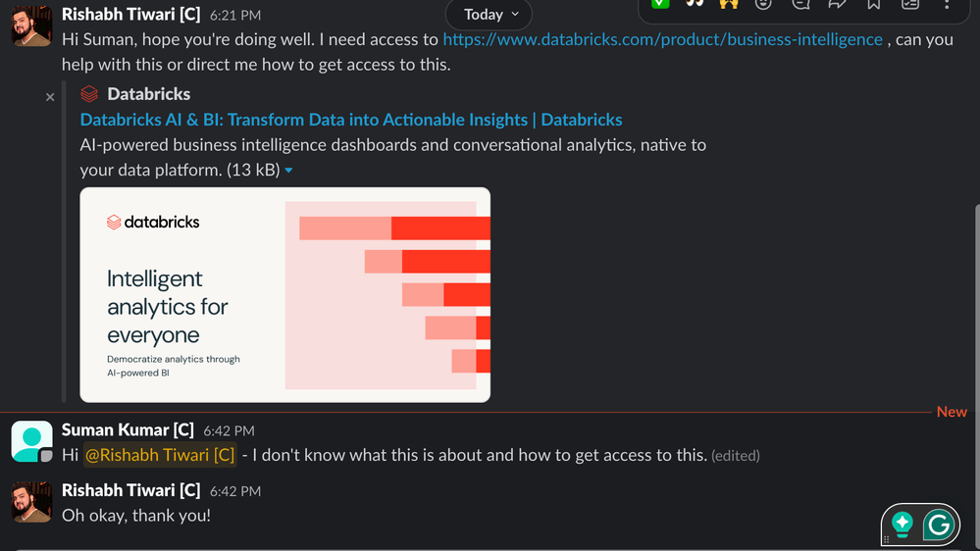
Task: Click the Suman Kumar [C] sender name
Action: [x=128, y=430]
